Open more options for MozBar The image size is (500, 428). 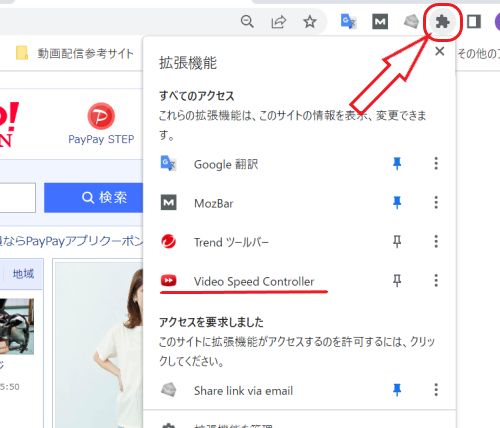(436, 202)
